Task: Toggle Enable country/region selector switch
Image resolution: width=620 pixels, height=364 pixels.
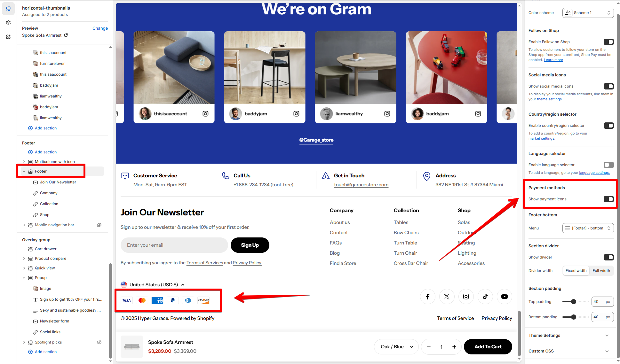Action: click(608, 126)
